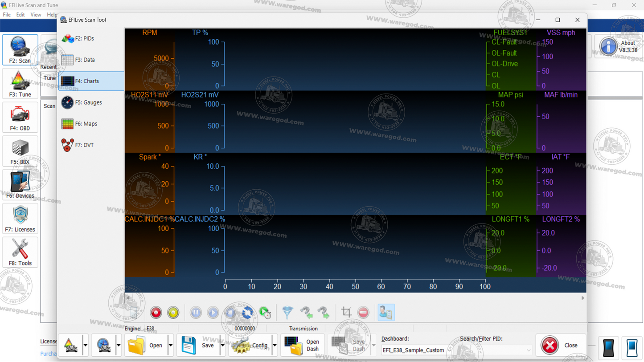Click the blue play button
The image size is (644, 362).
click(x=213, y=313)
